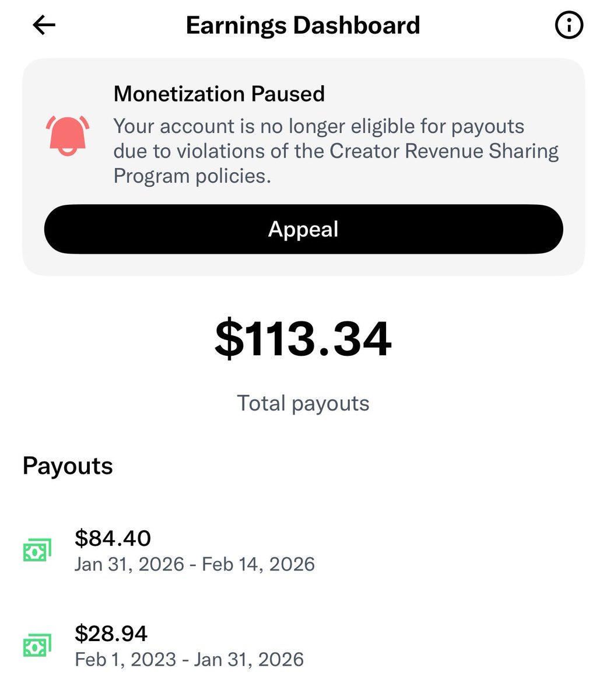
Task: Select the $113.34 total amount
Action: click(303, 339)
